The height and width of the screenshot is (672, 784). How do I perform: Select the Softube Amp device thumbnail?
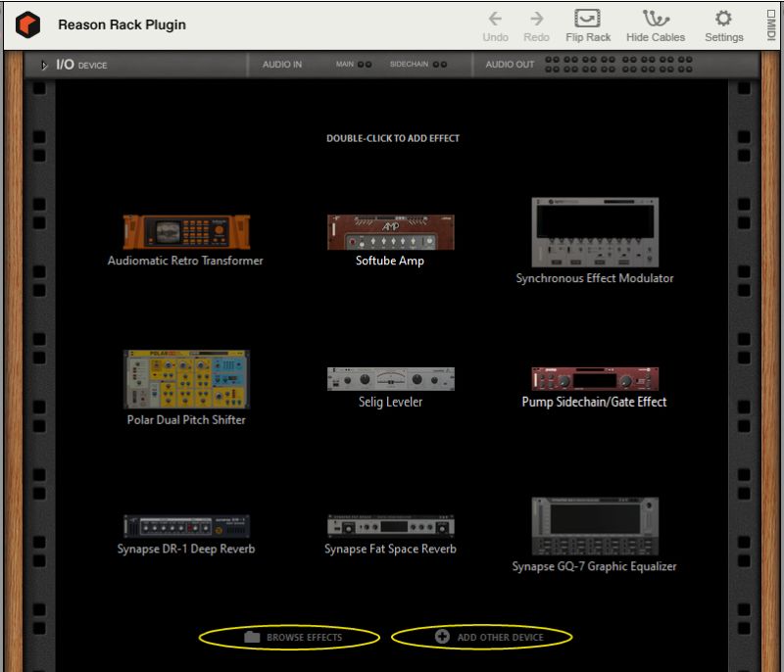[x=390, y=232]
